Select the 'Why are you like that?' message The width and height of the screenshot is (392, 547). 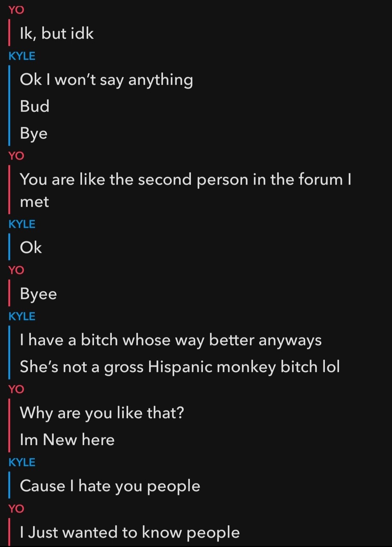(x=102, y=413)
